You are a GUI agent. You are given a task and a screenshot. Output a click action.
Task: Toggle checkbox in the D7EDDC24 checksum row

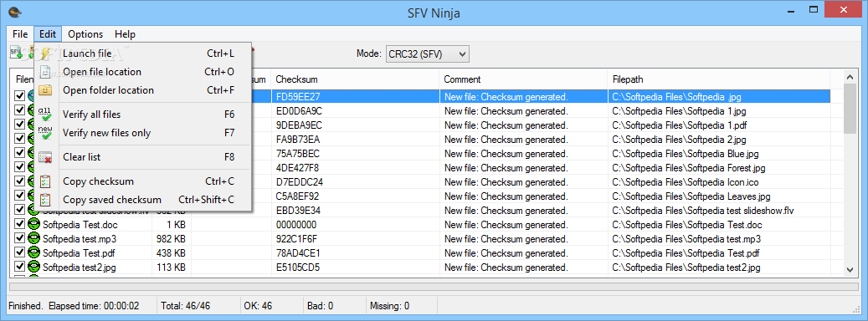point(20,181)
